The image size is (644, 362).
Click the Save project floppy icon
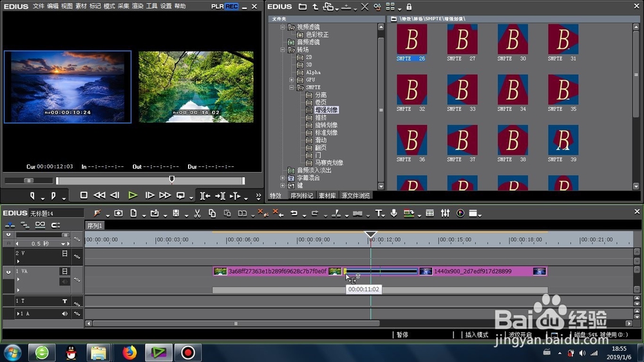tap(176, 213)
